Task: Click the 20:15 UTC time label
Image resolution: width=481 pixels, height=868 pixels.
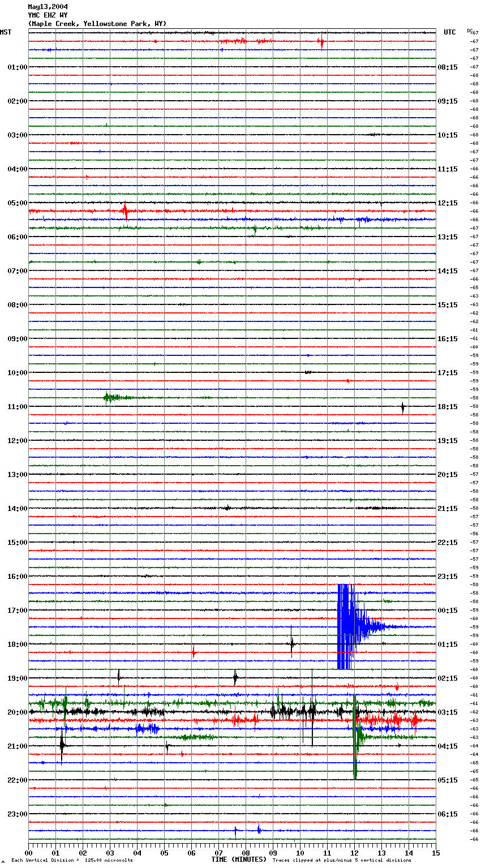Action: tap(448, 475)
